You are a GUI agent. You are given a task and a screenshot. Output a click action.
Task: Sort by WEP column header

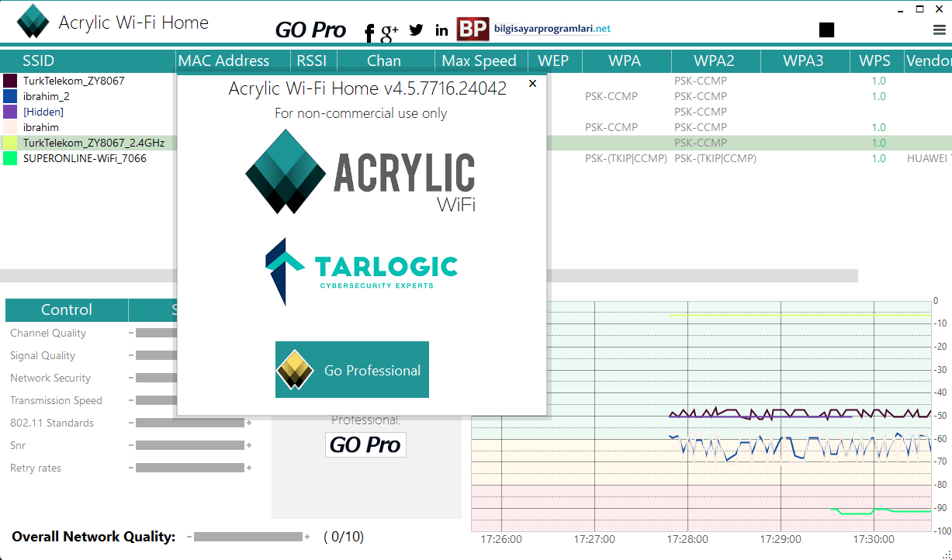pos(553,60)
